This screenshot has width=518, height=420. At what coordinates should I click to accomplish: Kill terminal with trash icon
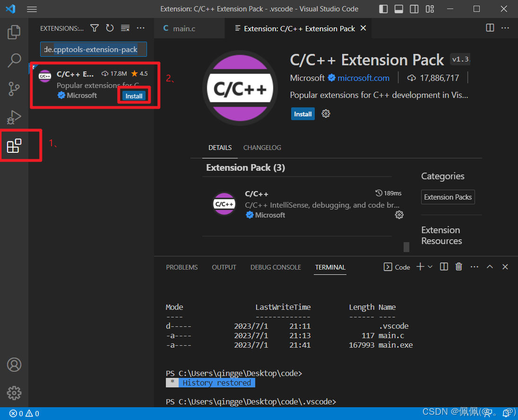pos(459,267)
